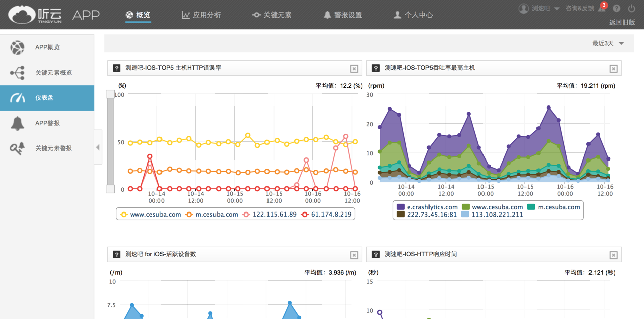Toggle www.cesuba.com series in error-rate legend

click(150, 215)
